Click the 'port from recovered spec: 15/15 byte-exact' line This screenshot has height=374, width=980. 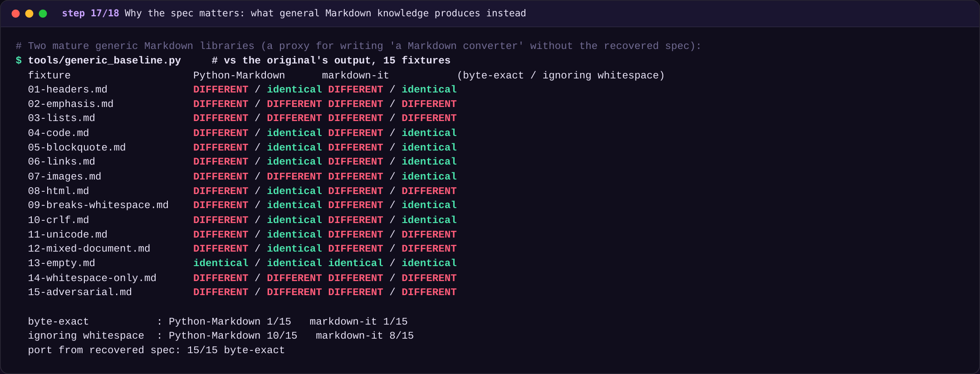click(x=157, y=350)
